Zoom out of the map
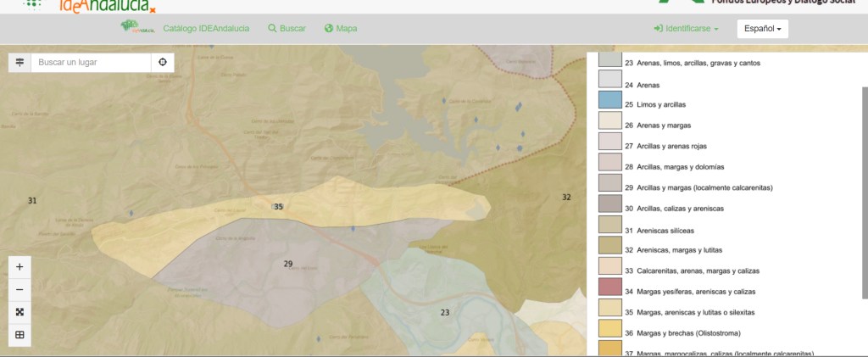The width and height of the screenshot is (868, 357). [x=19, y=289]
